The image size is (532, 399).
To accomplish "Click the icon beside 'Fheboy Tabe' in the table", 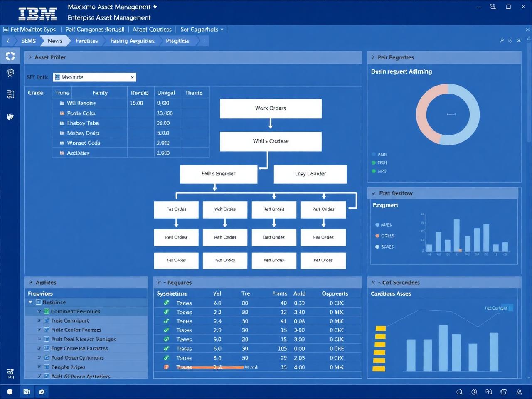I will point(62,123).
